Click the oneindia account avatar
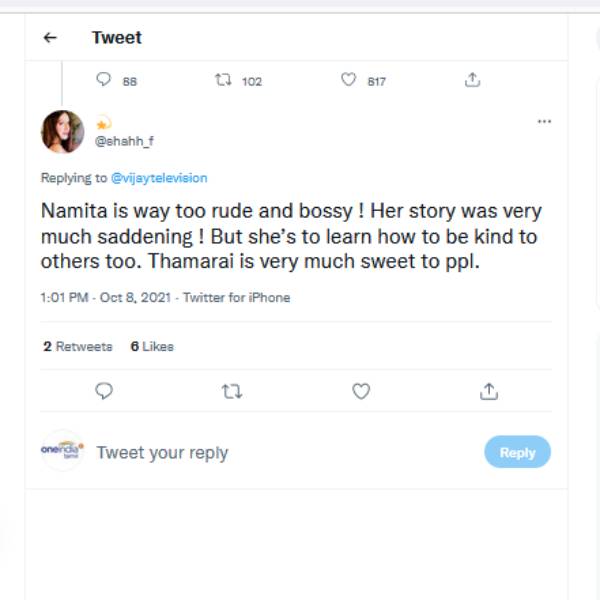This screenshot has height=600, width=600. coord(62,451)
